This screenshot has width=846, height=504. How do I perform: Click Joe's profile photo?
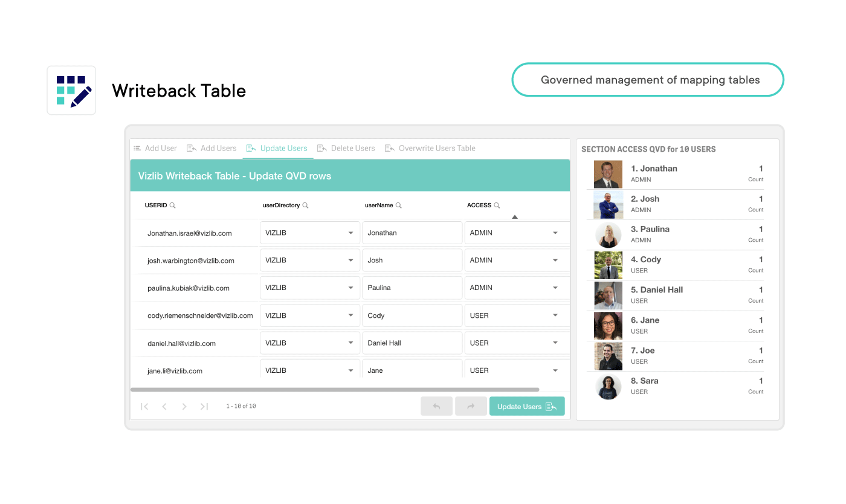pyautogui.click(x=608, y=356)
